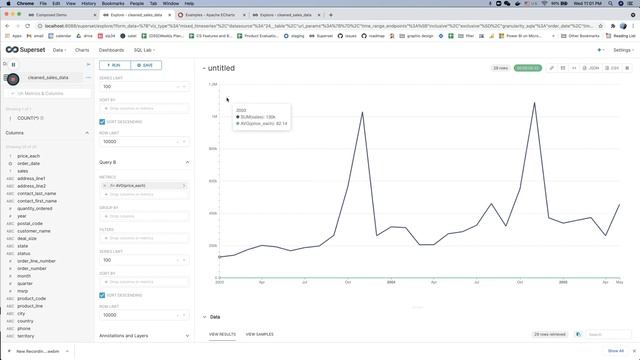Click the Group By drop field
640x360 pixels.
(x=144, y=216)
